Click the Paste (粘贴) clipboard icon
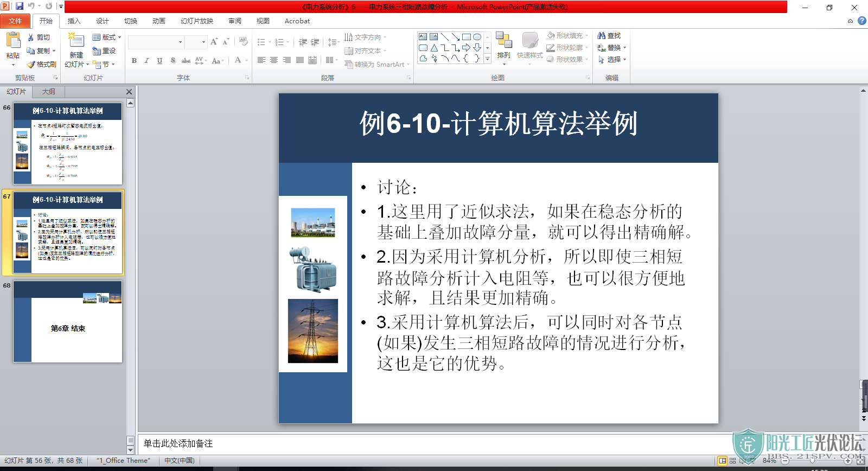The image size is (868, 471). [x=13, y=41]
